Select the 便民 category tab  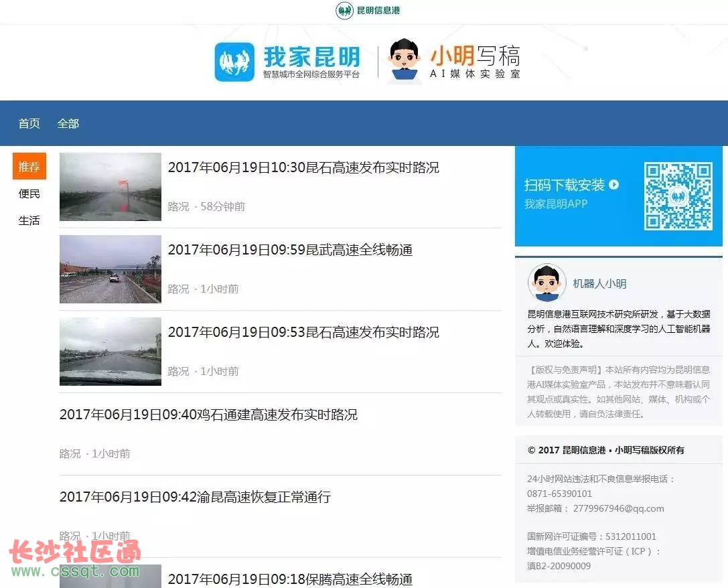pyautogui.click(x=29, y=194)
